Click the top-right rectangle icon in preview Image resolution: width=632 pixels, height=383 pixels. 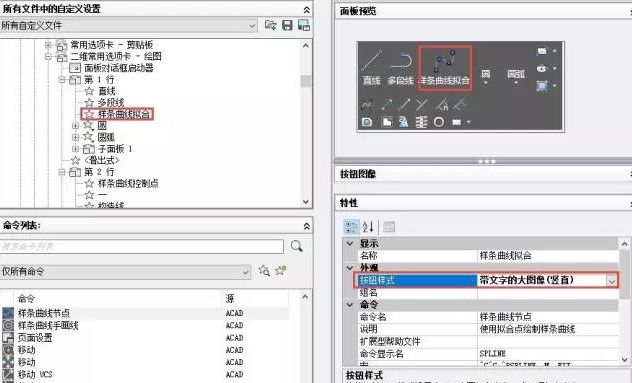pyautogui.click(x=542, y=51)
